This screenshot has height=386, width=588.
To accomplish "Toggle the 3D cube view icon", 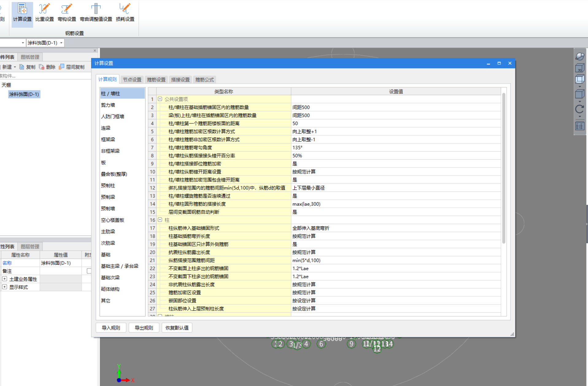I will click(x=580, y=68).
